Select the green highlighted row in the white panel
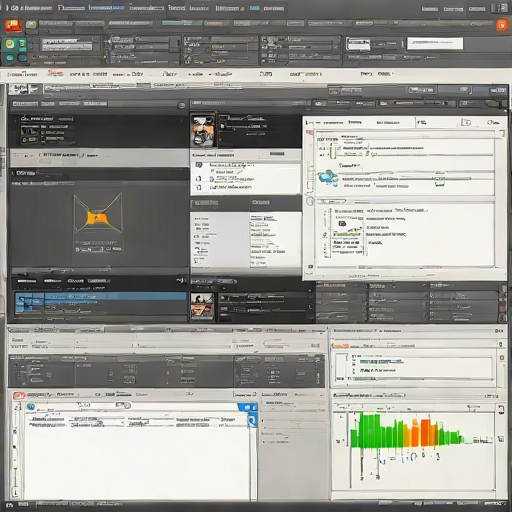 pos(347,234)
